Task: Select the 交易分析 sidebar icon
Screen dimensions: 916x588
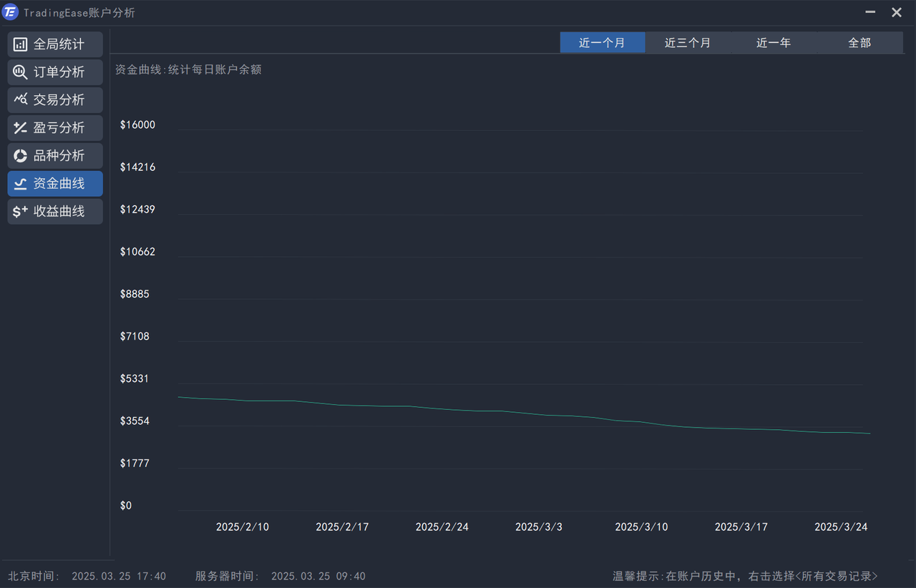Action: point(20,100)
